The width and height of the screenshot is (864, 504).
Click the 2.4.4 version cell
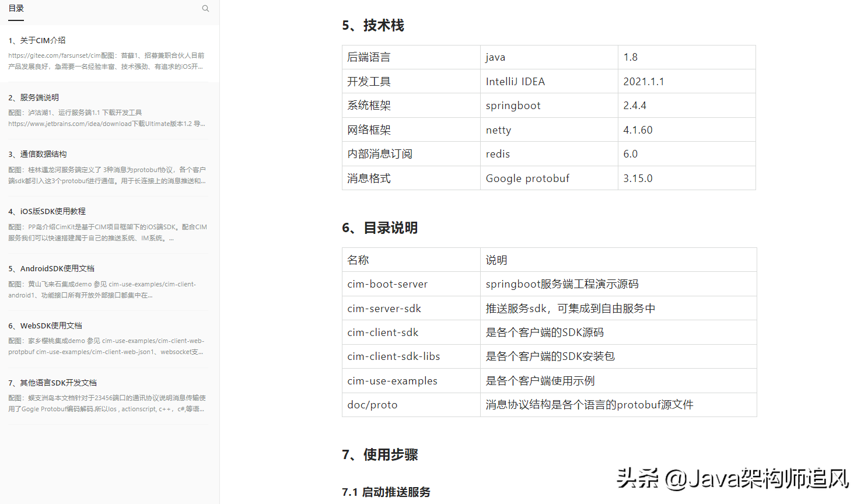pyautogui.click(x=687, y=106)
